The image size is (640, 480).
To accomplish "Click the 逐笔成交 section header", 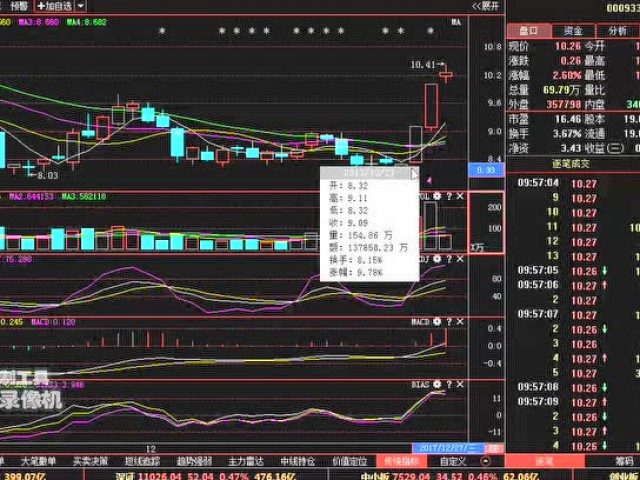I will click(571, 164).
